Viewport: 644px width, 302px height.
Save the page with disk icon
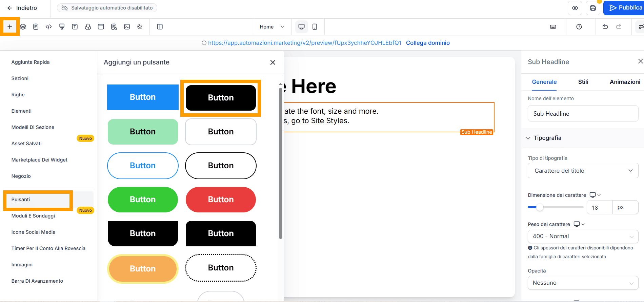coord(593,8)
